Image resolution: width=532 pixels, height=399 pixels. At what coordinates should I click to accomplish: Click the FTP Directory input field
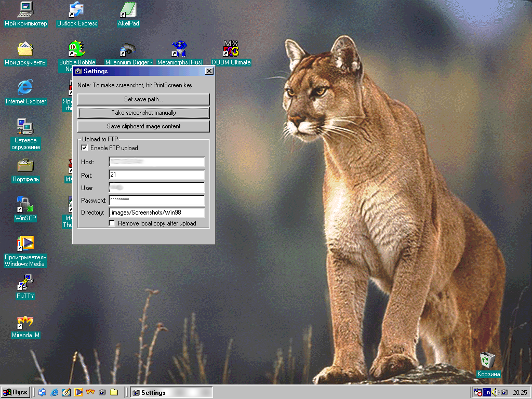[157, 212]
